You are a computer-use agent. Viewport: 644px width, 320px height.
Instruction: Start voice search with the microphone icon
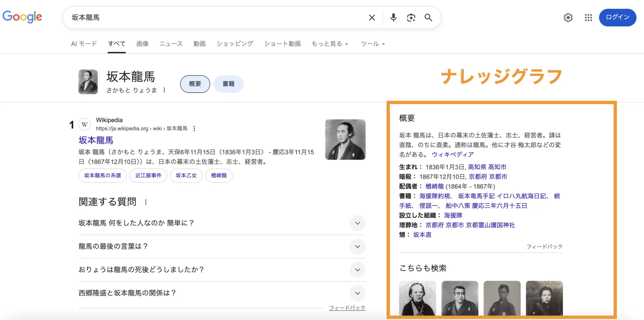click(393, 17)
